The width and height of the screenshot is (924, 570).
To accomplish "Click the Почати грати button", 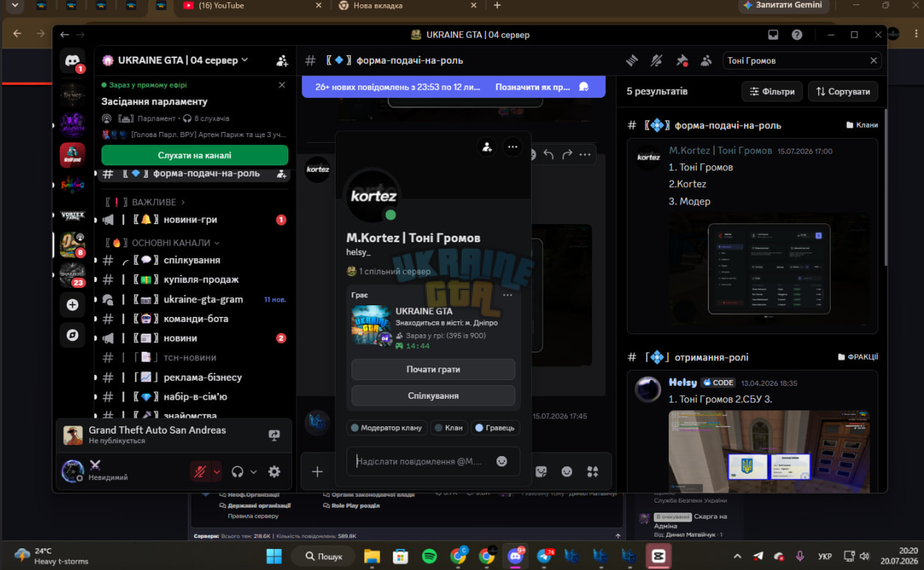I will 433,369.
